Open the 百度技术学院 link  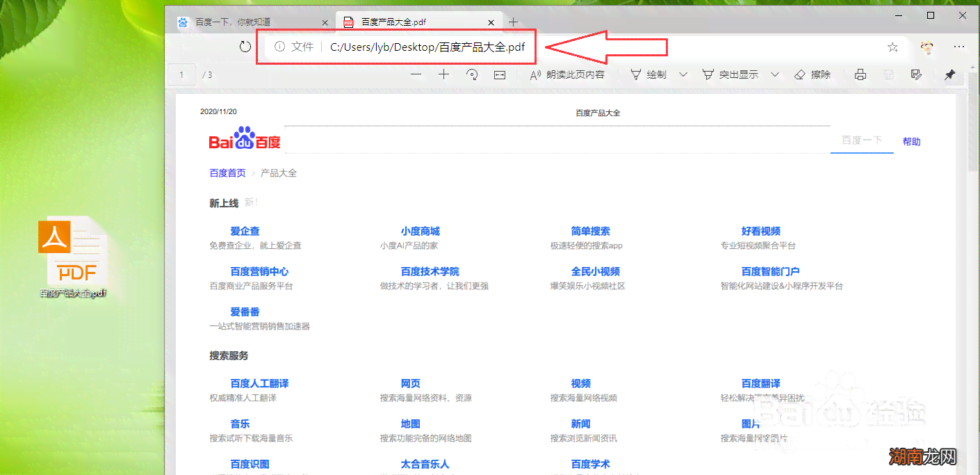click(430, 271)
